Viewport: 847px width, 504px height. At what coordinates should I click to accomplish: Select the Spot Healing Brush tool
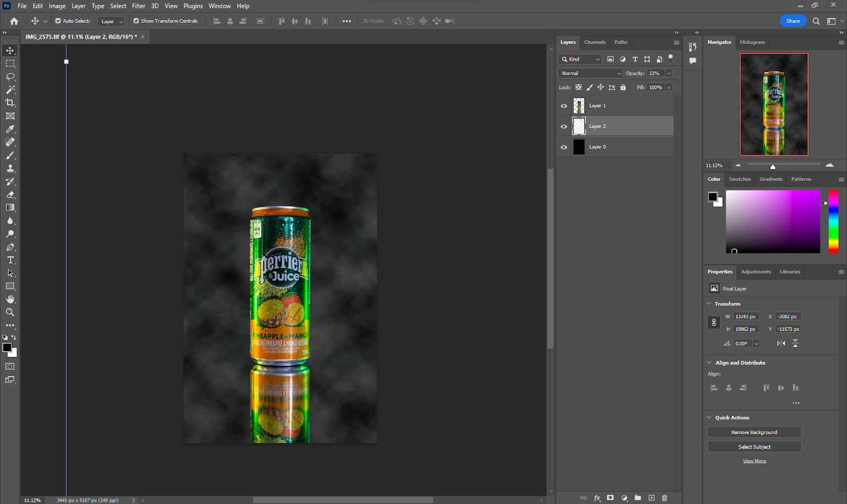[10, 142]
